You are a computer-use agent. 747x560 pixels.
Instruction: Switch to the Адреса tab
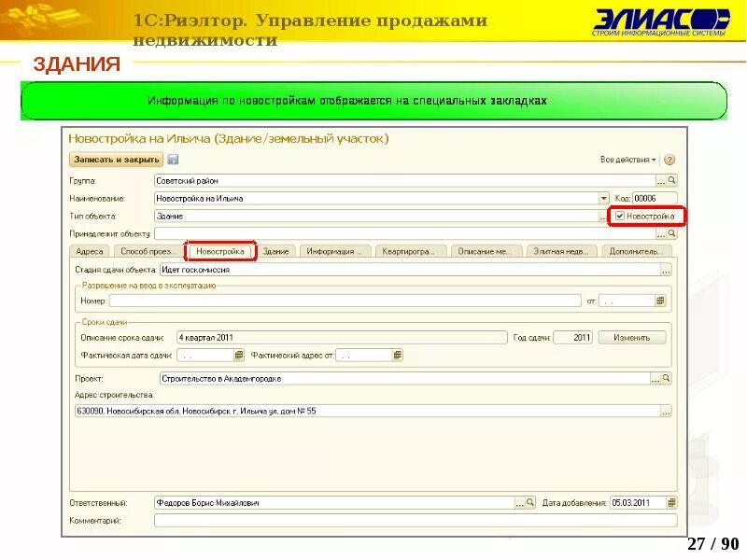(90, 251)
